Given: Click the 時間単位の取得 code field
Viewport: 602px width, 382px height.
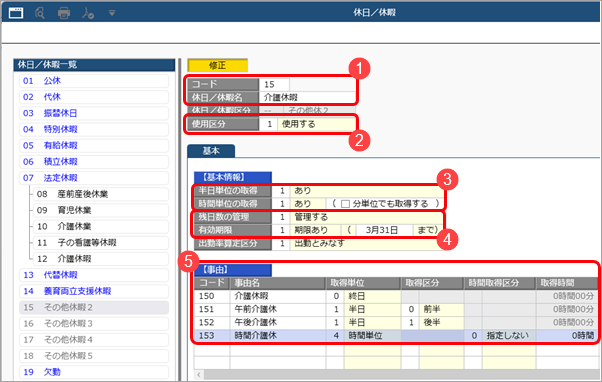Looking at the screenshot, I should click(x=281, y=204).
